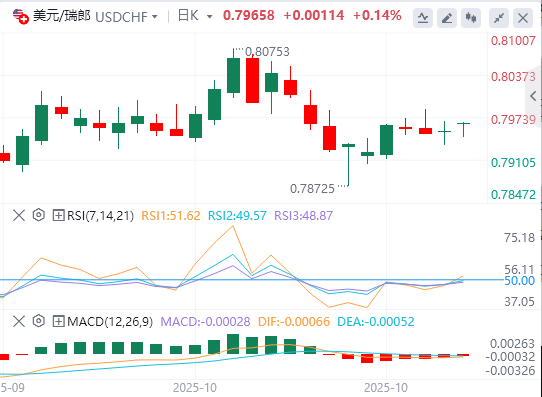Switch chart type with candlestick icon
This screenshot has width=542, height=397.
point(471,18)
